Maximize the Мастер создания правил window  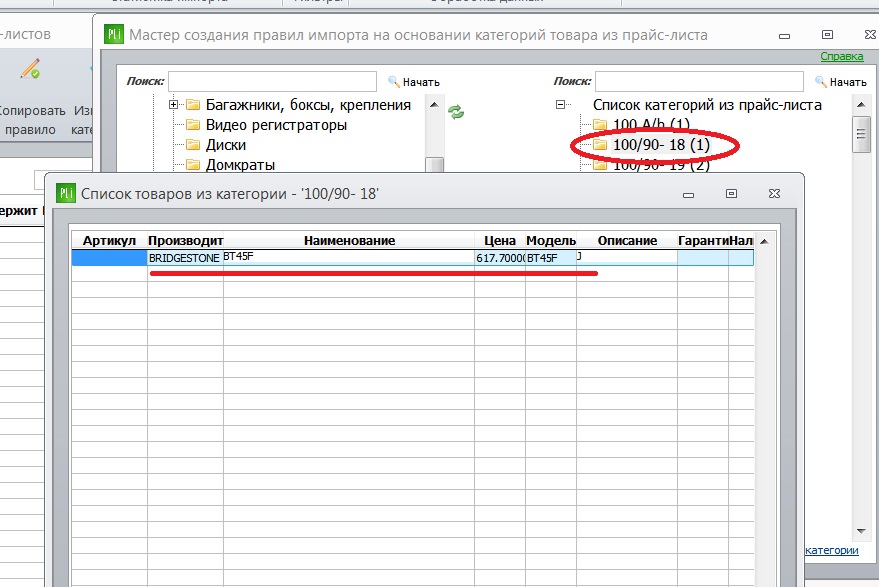(x=827, y=35)
